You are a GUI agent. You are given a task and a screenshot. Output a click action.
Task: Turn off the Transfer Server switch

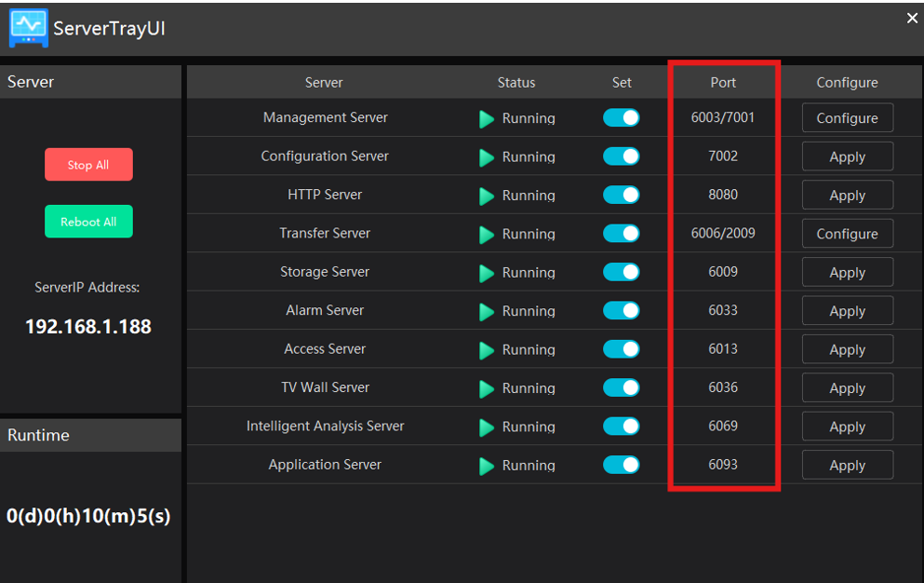(621, 234)
